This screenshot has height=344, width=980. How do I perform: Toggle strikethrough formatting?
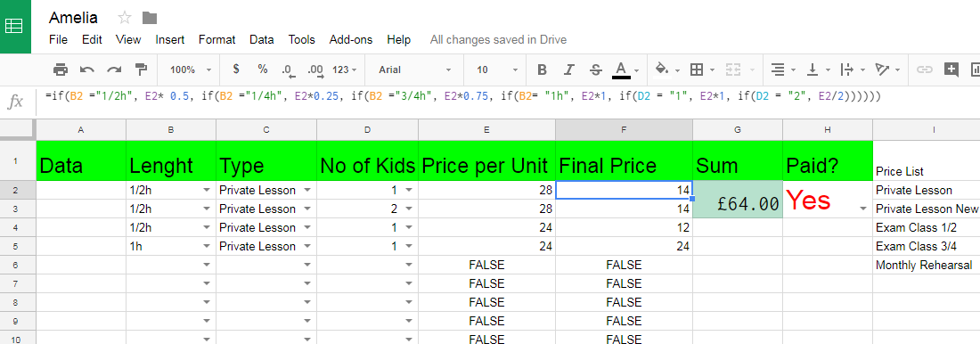coord(596,70)
